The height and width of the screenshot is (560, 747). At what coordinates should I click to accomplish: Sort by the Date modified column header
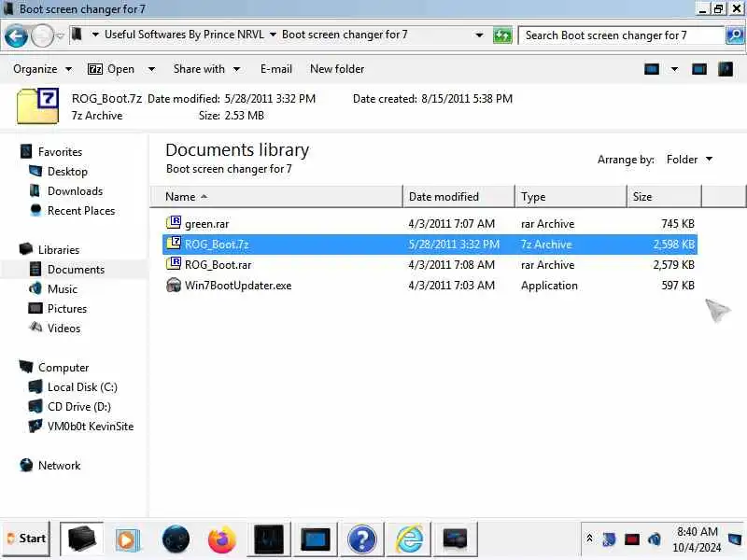[x=458, y=197]
